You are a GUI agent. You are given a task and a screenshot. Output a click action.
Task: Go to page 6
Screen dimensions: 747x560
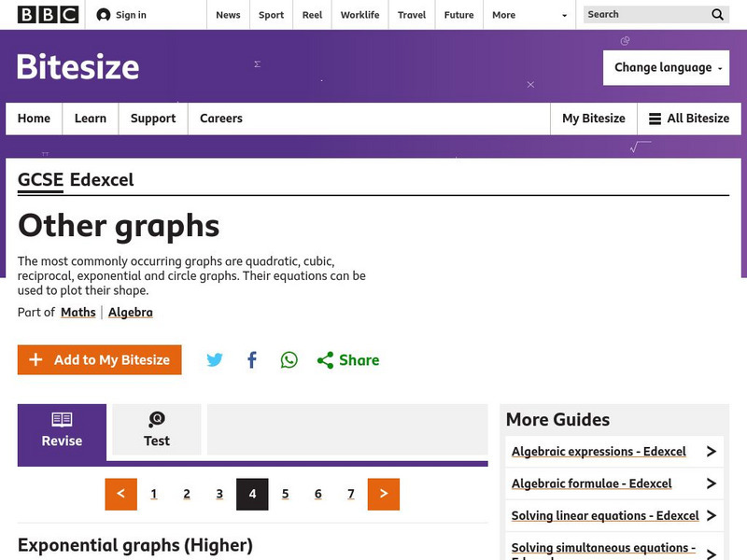tap(318, 494)
